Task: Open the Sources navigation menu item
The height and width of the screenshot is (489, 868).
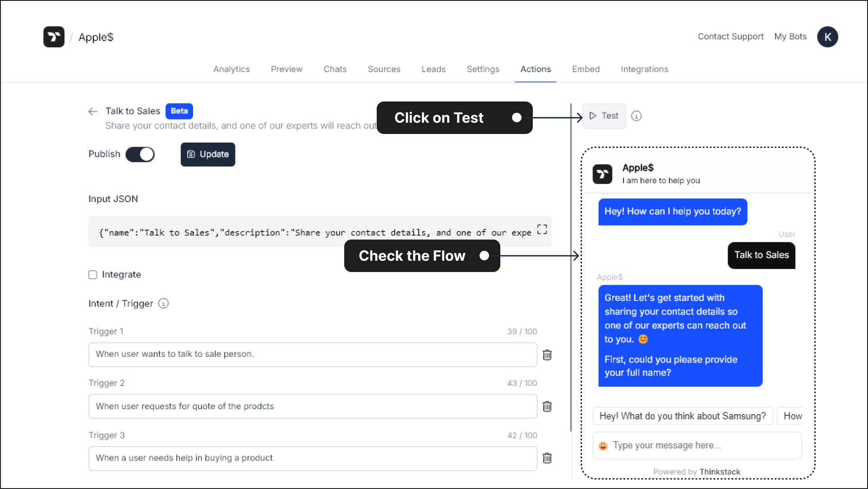Action: tap(384, 69)
